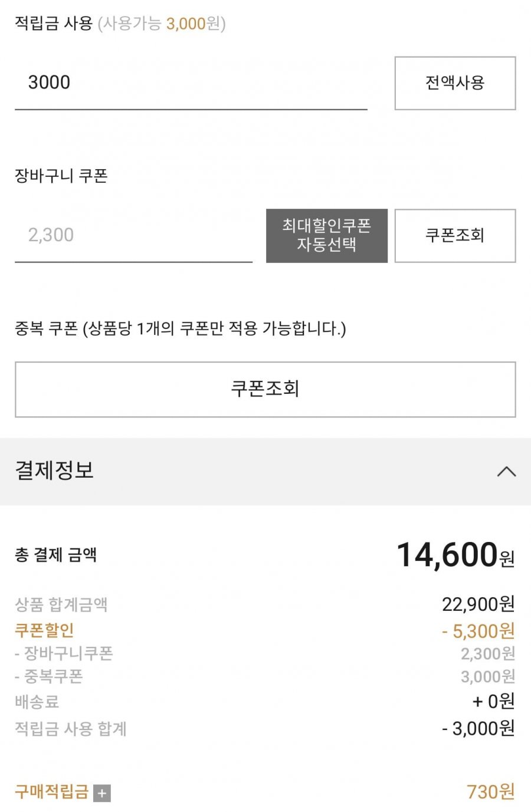Screen dimensions: 531x812
Task: Select the 배송료 row label
Action: pyautogui.click(x=37, y=702)
